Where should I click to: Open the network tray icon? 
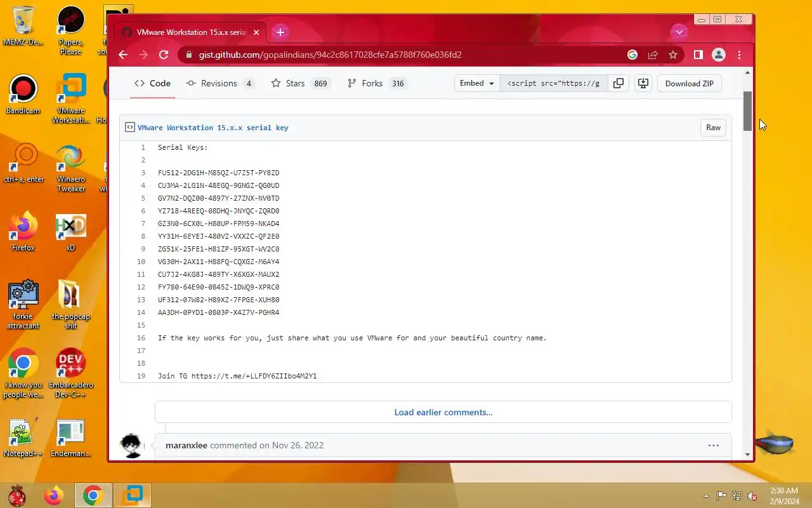point(737,496)
